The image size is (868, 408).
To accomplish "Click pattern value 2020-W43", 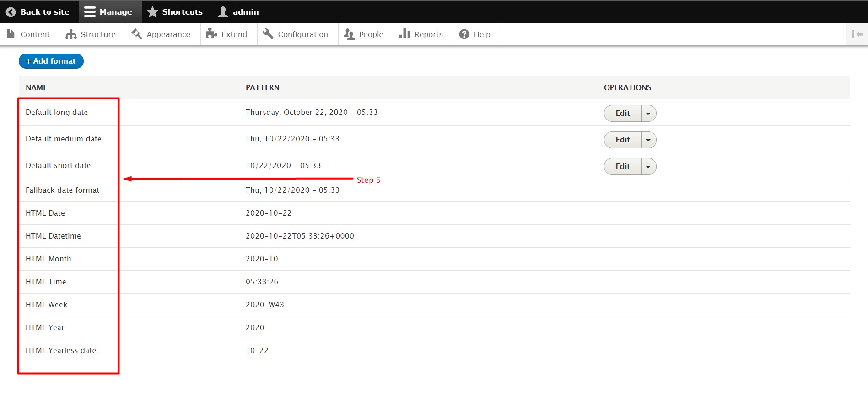I will click(x=265, y=305).
